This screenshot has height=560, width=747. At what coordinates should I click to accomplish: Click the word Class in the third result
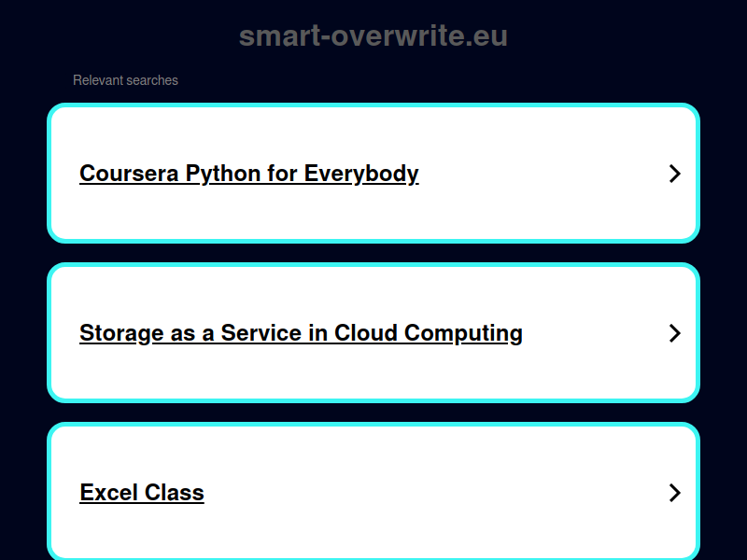pyautogui.click(x=175, y=493)
